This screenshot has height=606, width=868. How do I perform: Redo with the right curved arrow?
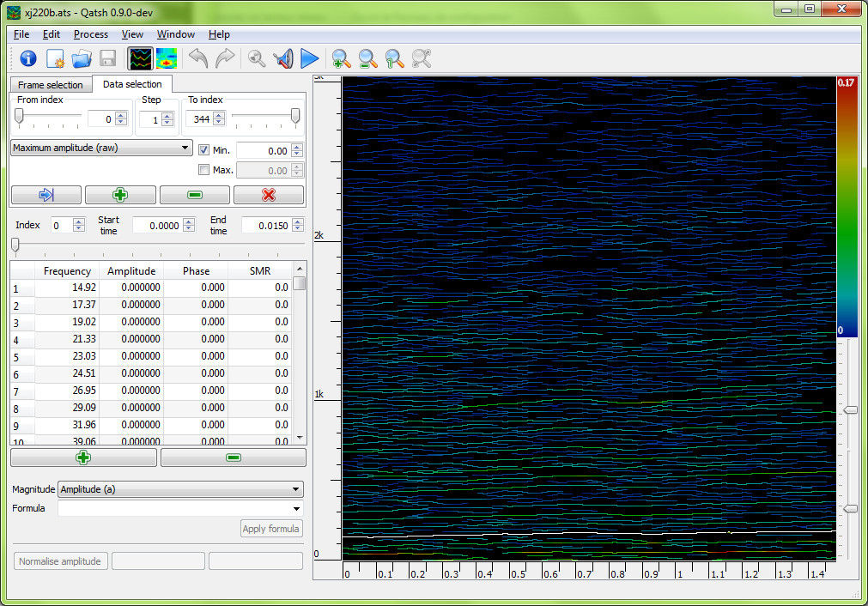(x=225, y=58)
